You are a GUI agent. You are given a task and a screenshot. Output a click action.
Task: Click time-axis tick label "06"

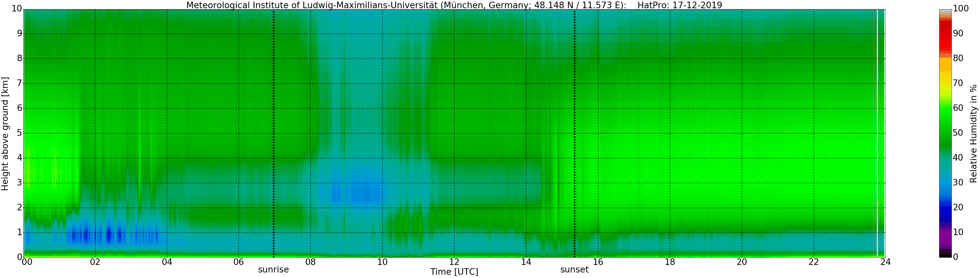[239, 262]
